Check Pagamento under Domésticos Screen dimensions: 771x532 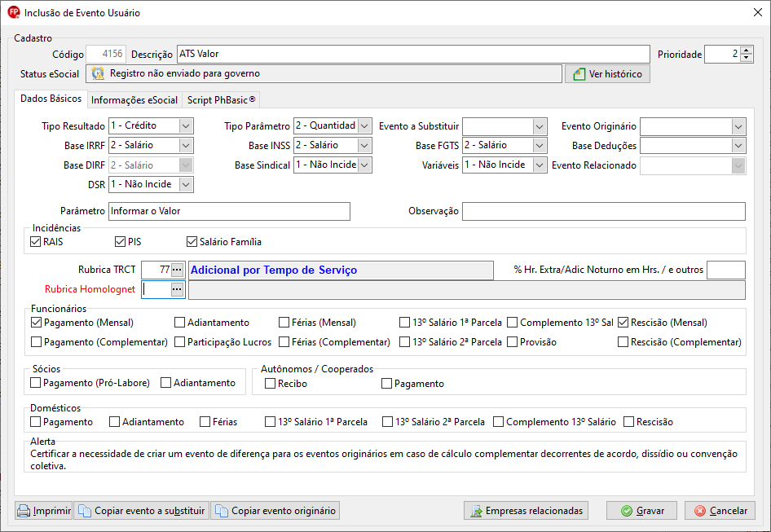(35, 422)
